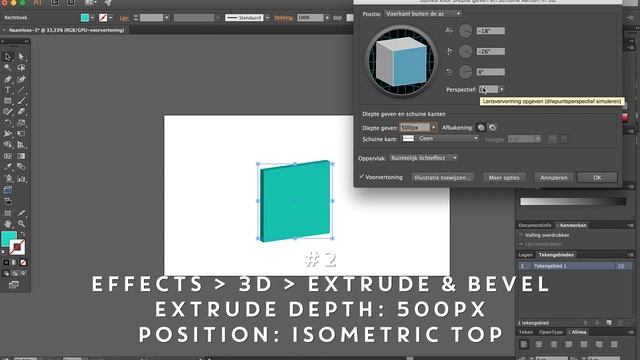This screenshot has height=360, width=640.
Task: Open the Dekking opacity arrow
Action: tap(327, 18)
